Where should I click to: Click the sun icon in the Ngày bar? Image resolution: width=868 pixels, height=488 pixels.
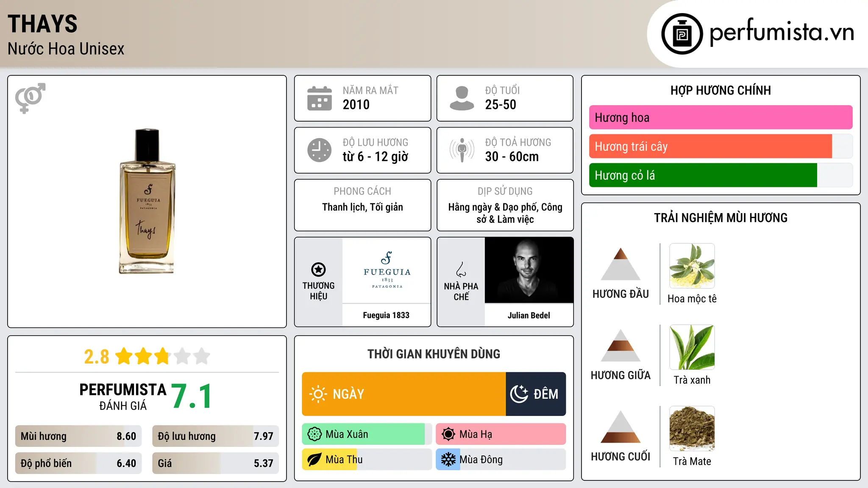coord(318,394)
